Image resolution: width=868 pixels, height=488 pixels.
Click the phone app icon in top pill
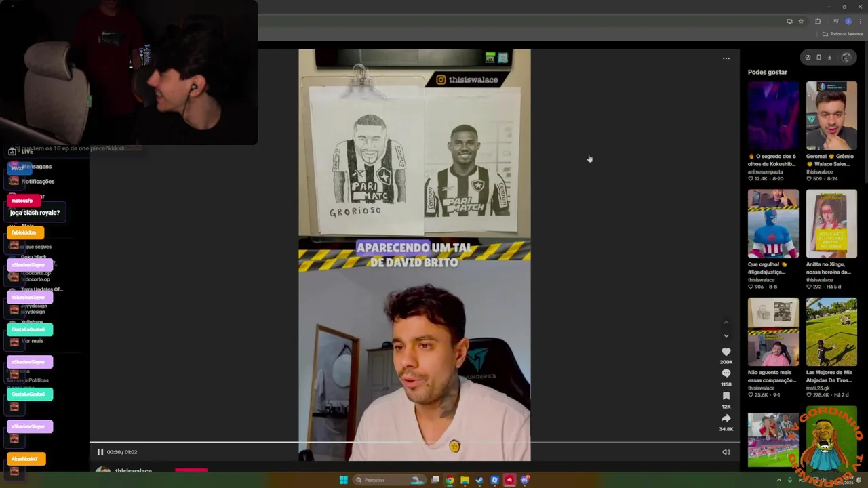(x=818, y=58)
